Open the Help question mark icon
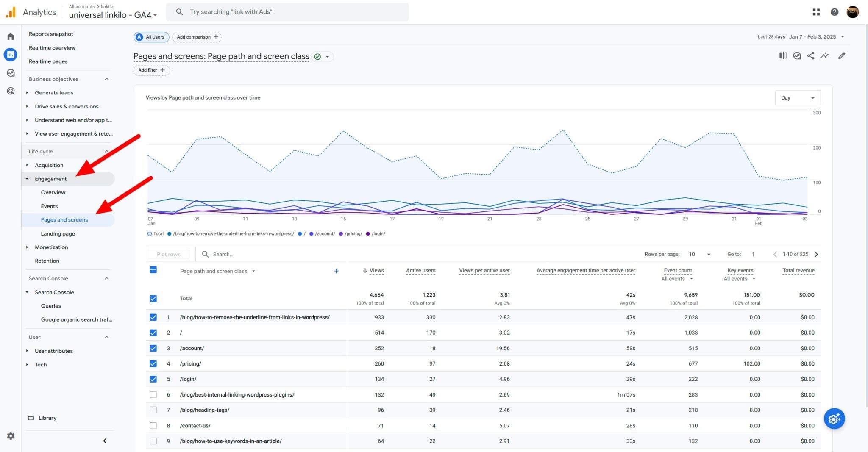This screenshot has height=452, width=868. coord(835,12)
